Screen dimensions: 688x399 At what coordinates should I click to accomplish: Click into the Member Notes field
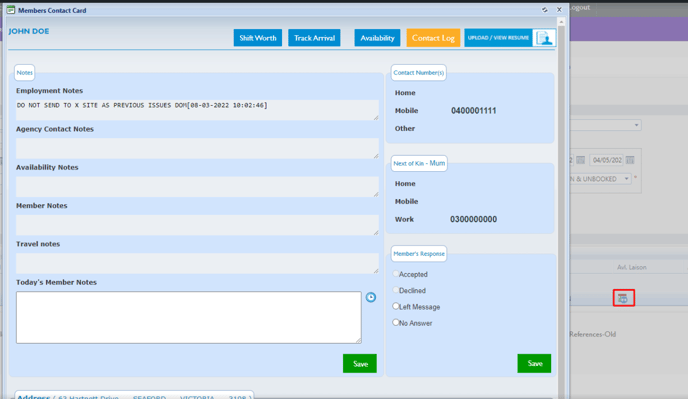[x=197, y=225]
